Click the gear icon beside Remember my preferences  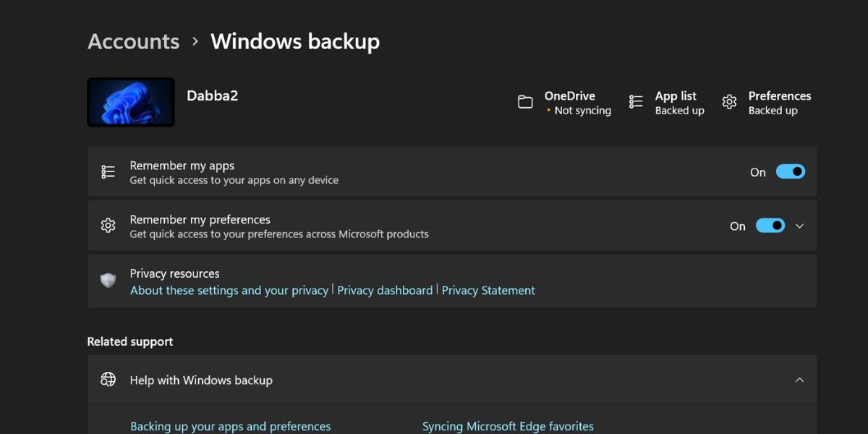(109, 225)
